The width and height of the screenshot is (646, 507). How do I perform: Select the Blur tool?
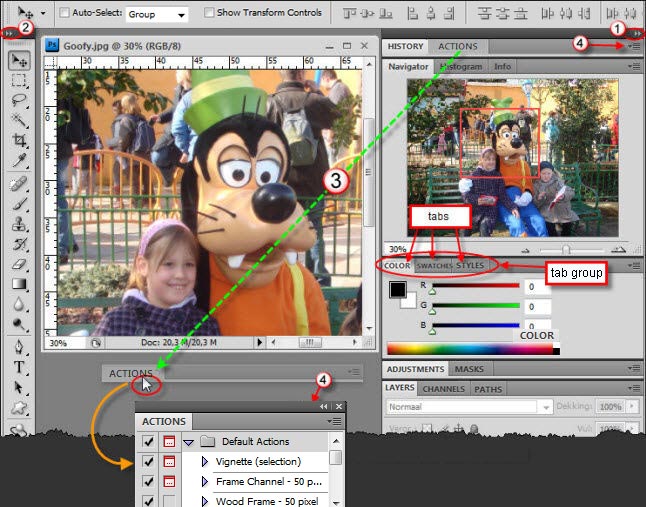tap(19, 304)
